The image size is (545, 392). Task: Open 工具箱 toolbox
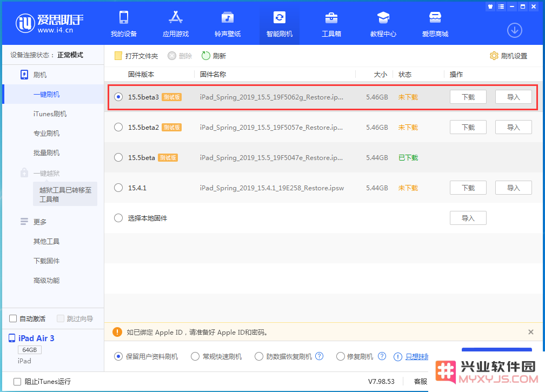[331, 24]
